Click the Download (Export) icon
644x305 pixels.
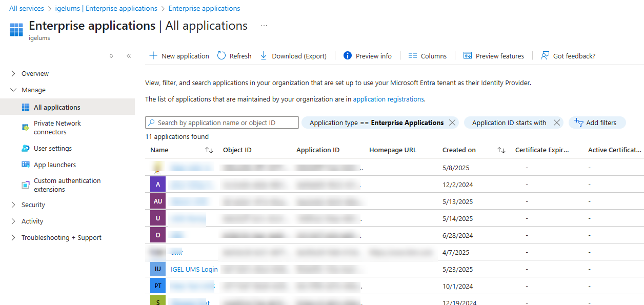coord(264,56)
